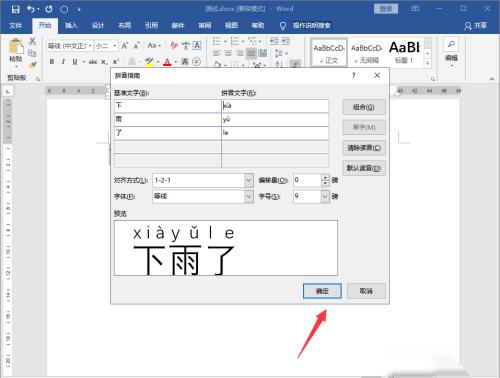Align text left in paragraph group
The image size is (500, 378).
(217, 53)
